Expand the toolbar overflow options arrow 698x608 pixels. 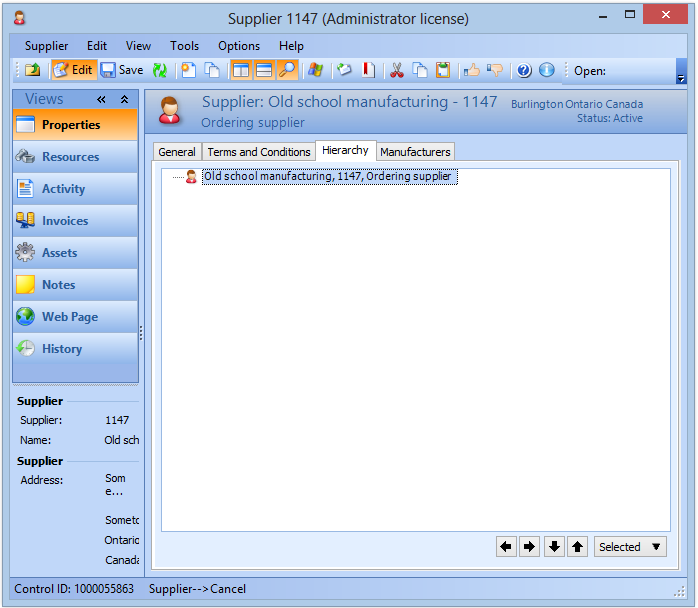click(x=681, y=71)
